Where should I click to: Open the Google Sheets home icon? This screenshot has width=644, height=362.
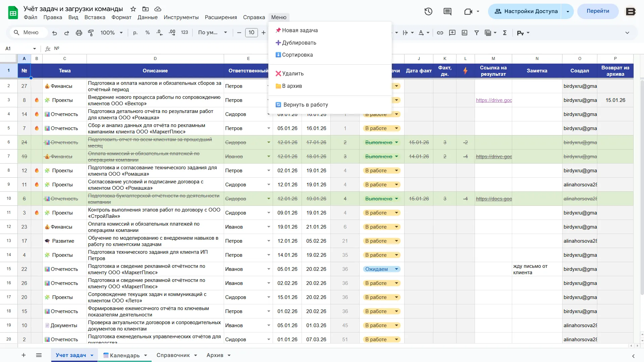point(13,13)
